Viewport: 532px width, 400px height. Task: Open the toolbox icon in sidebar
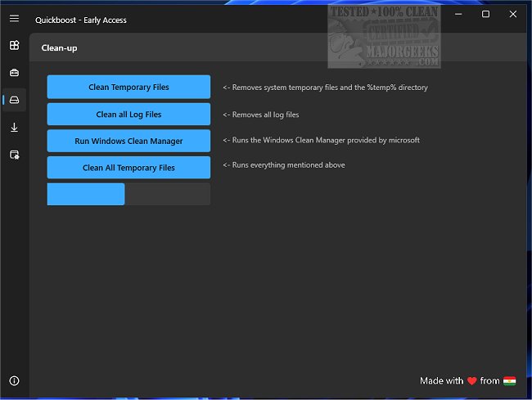[14, 73]
